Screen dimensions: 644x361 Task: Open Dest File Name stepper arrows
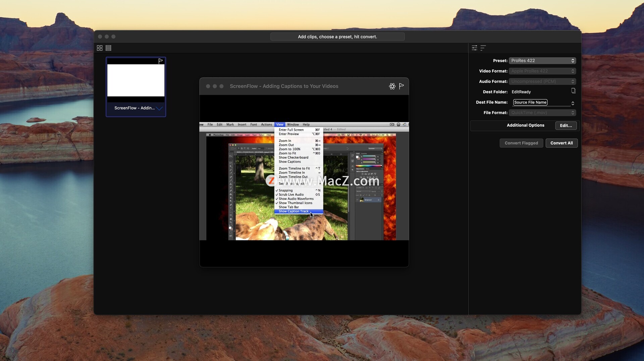[x=573, y=103]
